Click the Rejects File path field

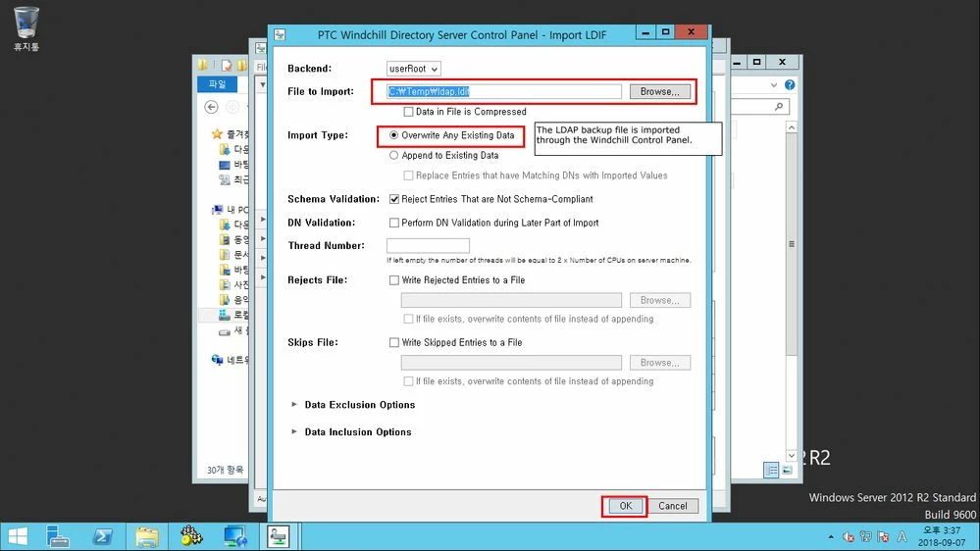tap(511, 300)
